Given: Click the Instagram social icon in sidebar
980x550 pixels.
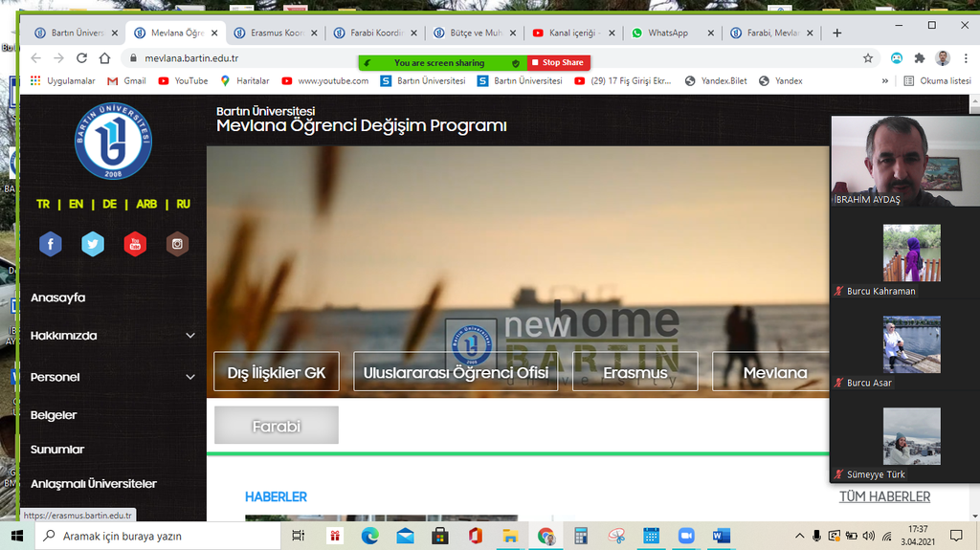Looking at the screenshot, I should (x=177, y=244).
